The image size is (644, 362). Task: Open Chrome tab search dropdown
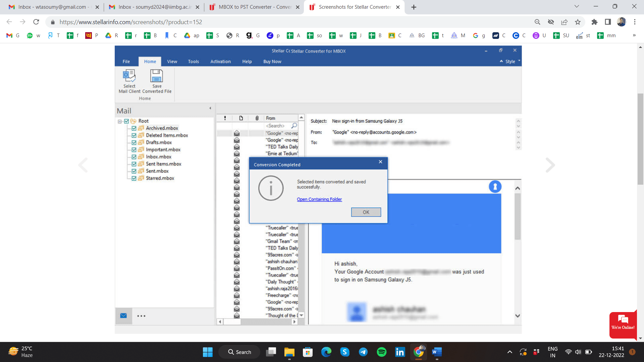[577, 6]
